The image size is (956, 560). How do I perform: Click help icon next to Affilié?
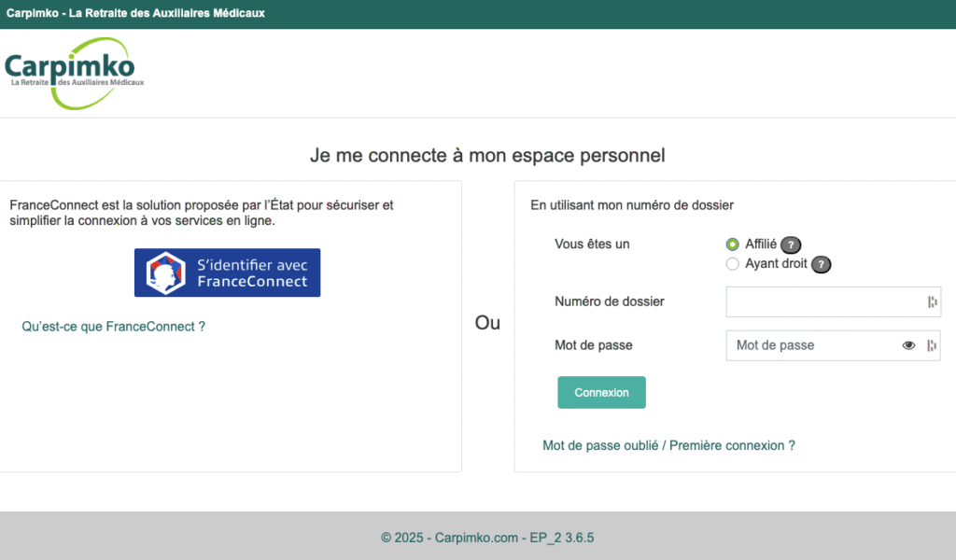tap(791, 245)
